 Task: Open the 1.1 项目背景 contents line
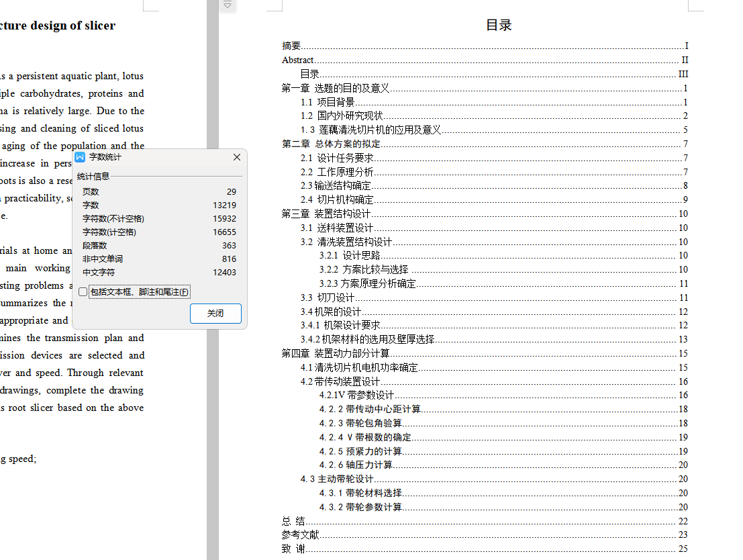494,102
